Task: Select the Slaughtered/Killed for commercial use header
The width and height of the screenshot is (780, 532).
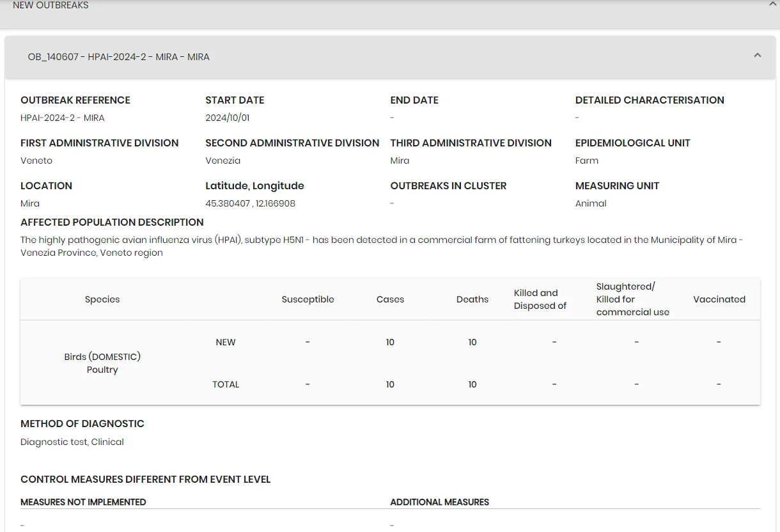Action: (x=633, y=299)
